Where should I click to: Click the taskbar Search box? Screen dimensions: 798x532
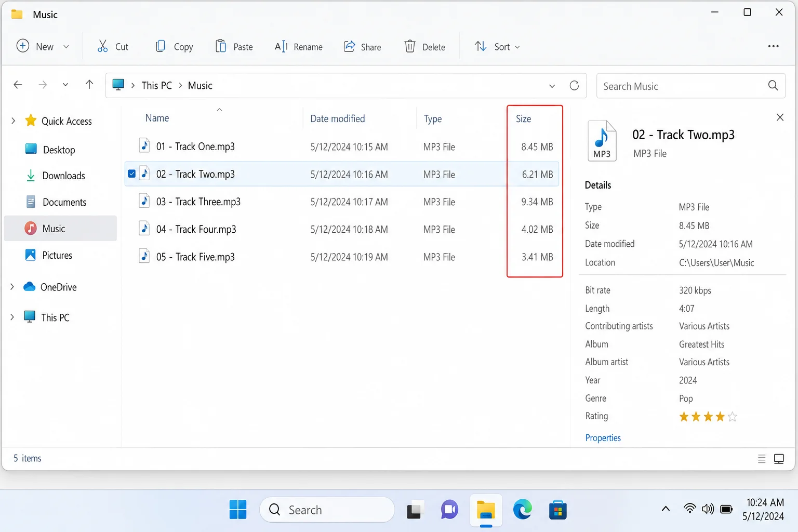[327, 510]
